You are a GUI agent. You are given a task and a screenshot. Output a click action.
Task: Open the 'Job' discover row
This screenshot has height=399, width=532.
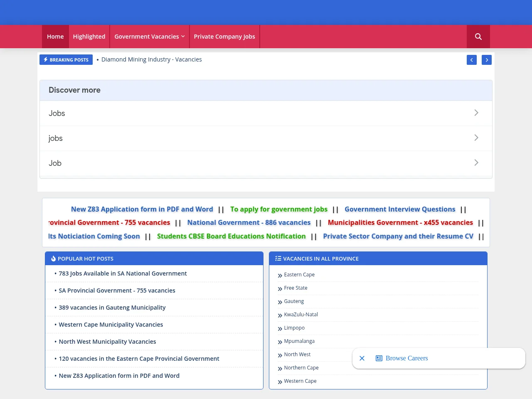pos(266,163)
